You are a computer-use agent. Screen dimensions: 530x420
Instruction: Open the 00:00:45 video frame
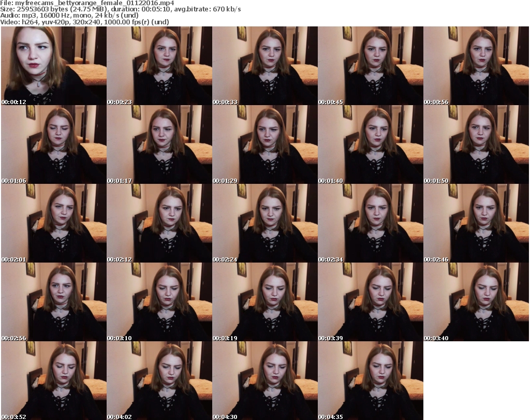pyautogui.click(x=370, y=66)
